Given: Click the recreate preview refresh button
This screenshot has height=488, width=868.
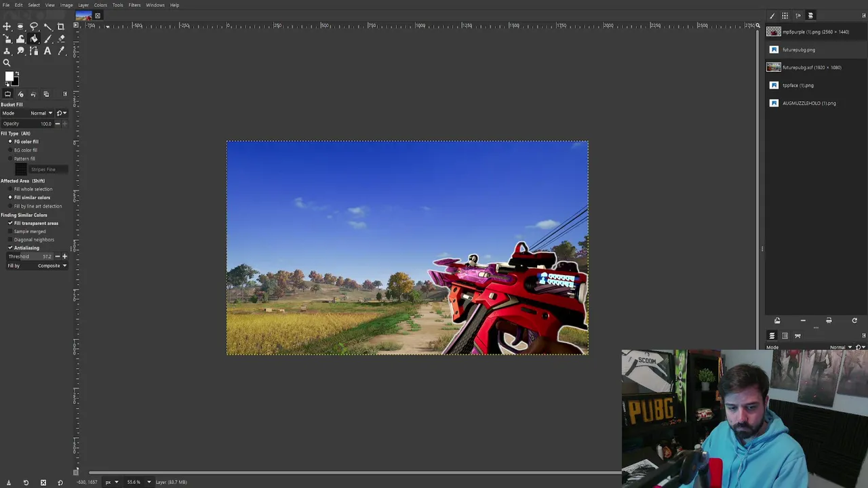Looking at the screenshot, I should [x=854, y=321].
